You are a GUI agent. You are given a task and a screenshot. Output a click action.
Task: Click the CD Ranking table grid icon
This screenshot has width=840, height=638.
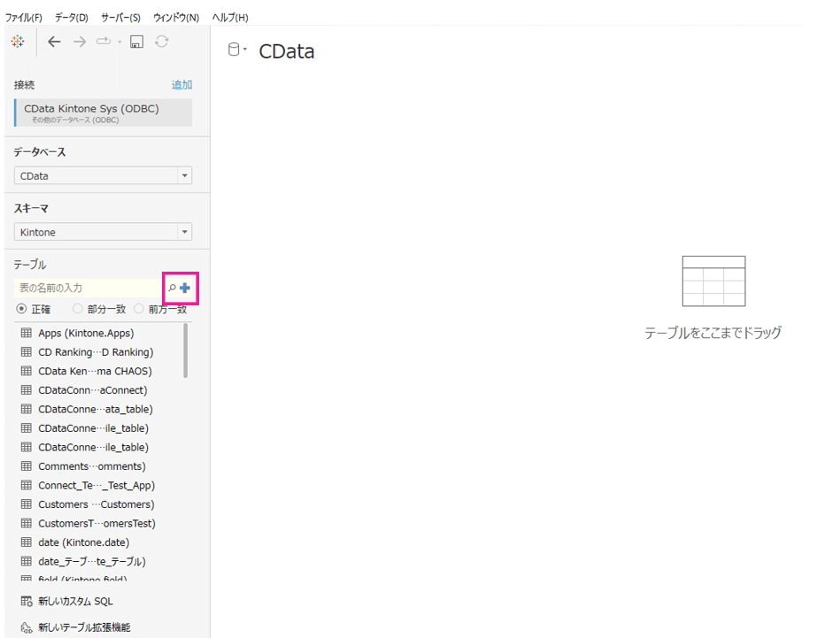pyautogui.click(x=27, y=352)
